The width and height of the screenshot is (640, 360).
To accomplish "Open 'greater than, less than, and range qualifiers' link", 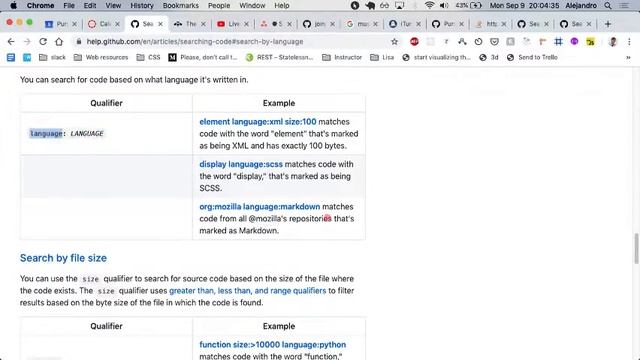I will tap(247, 291).
